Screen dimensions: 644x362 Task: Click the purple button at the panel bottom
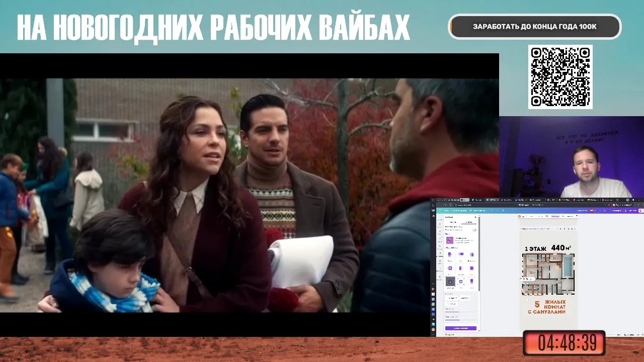coord(461,328)
